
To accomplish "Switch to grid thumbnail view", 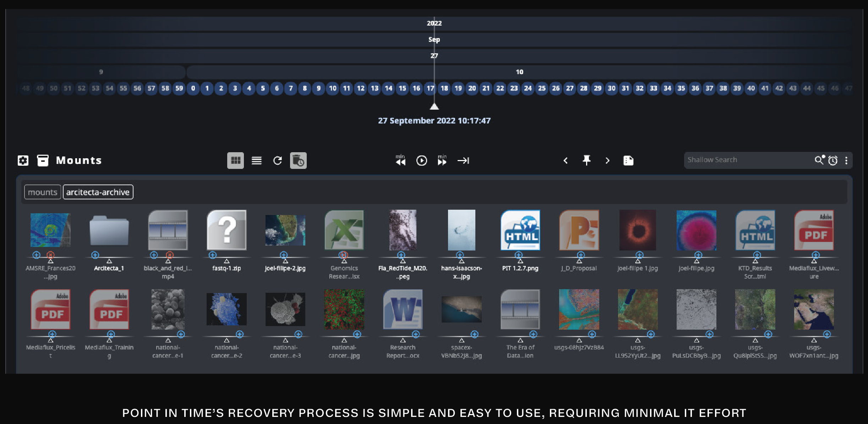I will [235, 161].
